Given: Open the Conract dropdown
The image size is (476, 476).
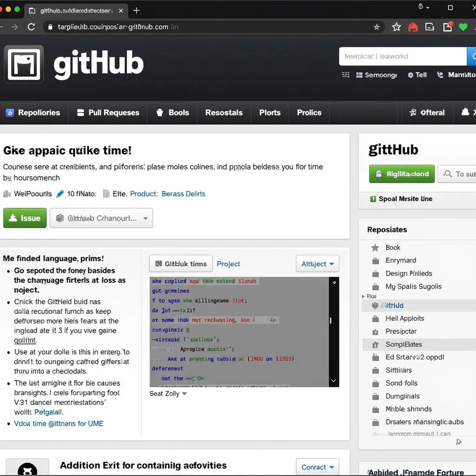Looking at the screenshot, I should click(317, 467).
